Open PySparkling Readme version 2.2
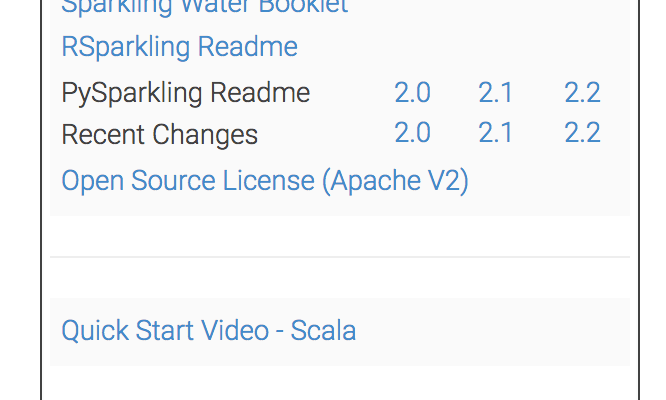Image resolution: width=666 pixels, height=400 pixels. click(582, 93)
